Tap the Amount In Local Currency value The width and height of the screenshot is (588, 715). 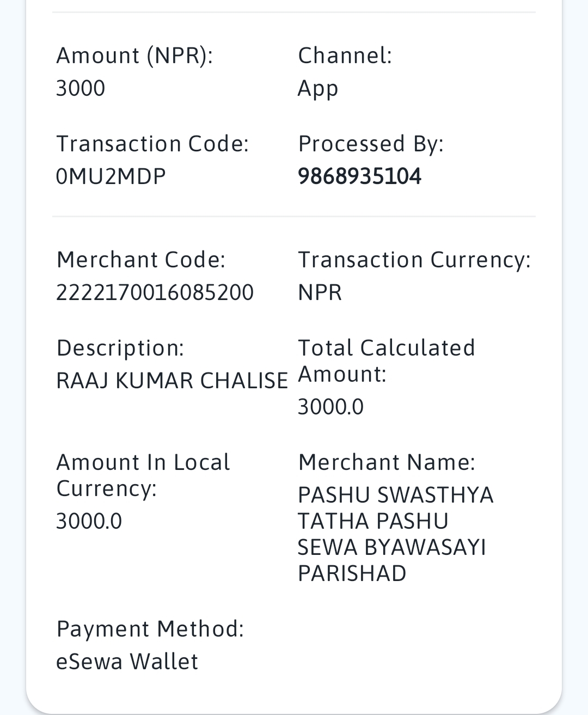[89, 521]
